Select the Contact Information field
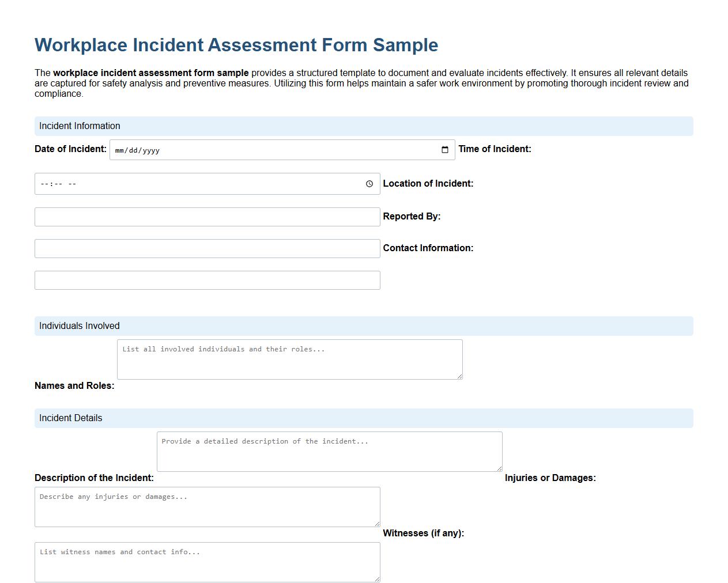 coord(208,280)
